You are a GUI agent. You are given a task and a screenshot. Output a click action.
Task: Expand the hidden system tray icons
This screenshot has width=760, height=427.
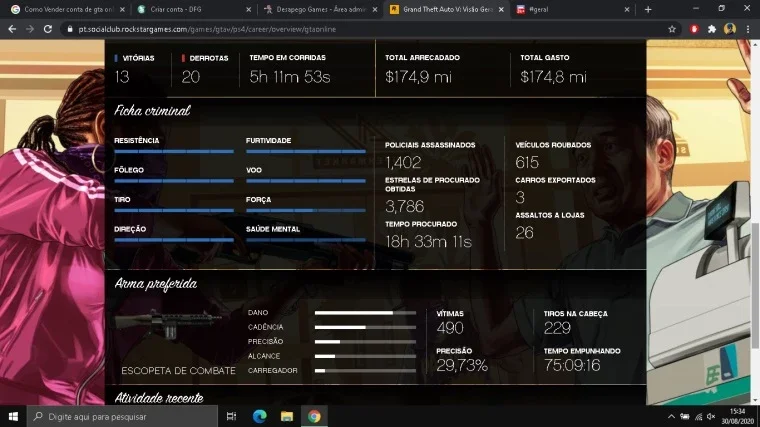671,416
